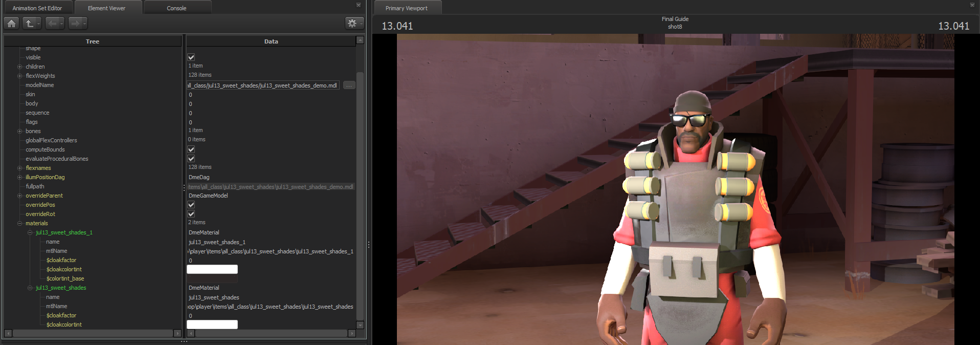Click the Tree column header

93,41
